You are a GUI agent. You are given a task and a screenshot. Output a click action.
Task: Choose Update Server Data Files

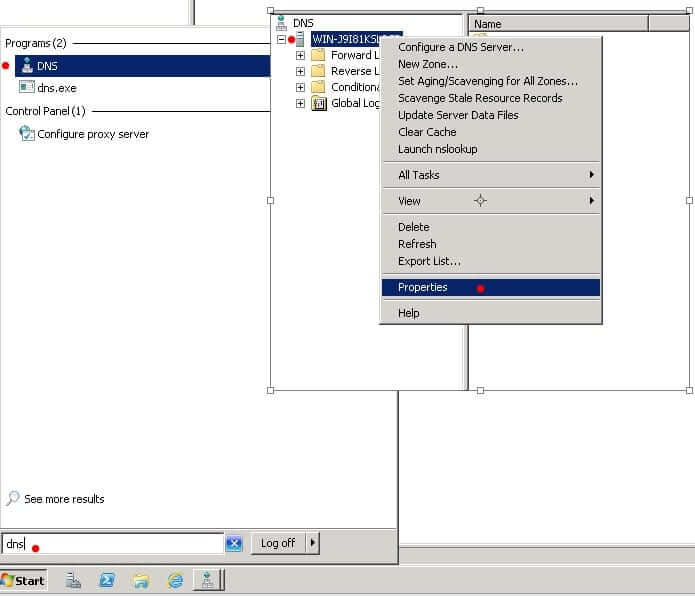point(491,115)
